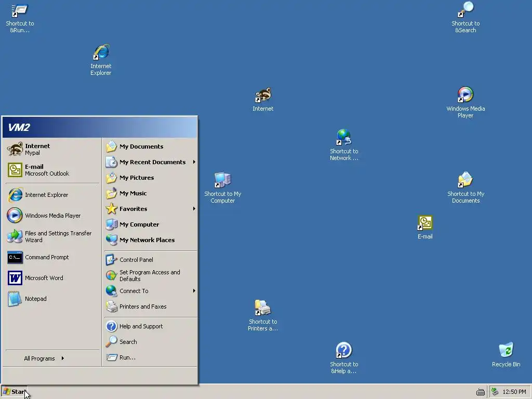Viewport: 532px width, 399px height.
Task: Expand the All Programs arrow
Action: (x=63, y=358)
